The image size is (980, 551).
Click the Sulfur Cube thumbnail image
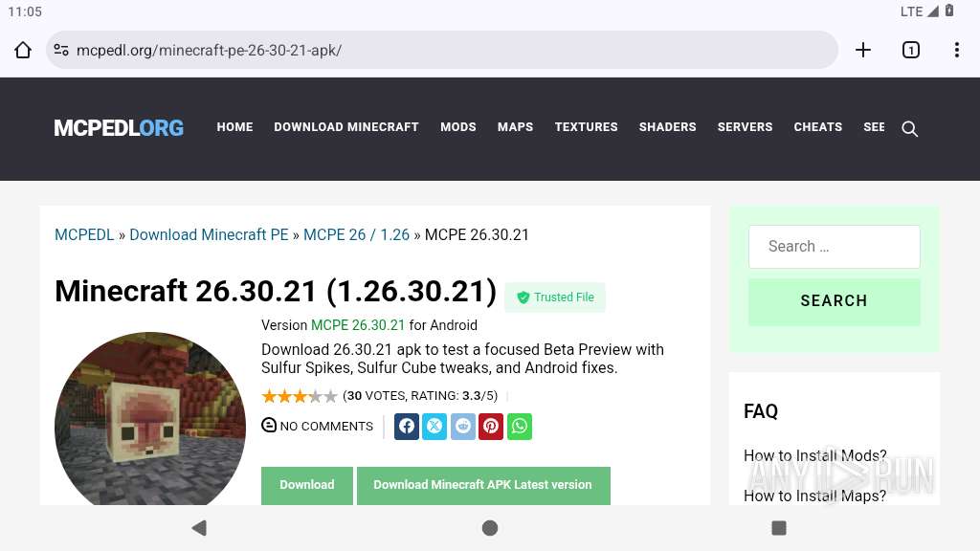(150, 419)
